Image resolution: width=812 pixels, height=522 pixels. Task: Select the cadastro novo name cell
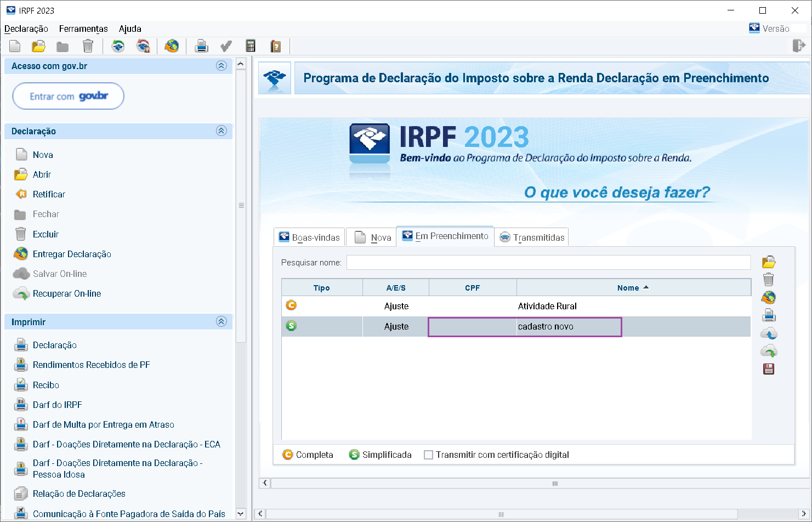click(634, 326)
